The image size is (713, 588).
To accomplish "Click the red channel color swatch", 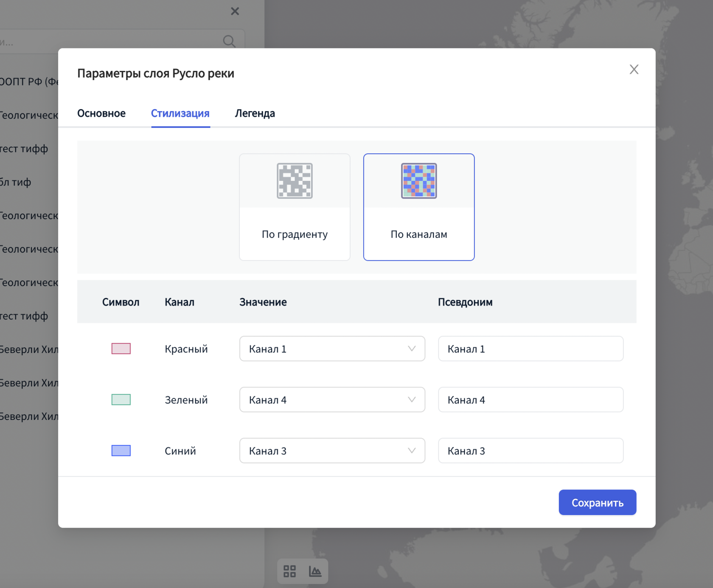I will pos(121,349).
